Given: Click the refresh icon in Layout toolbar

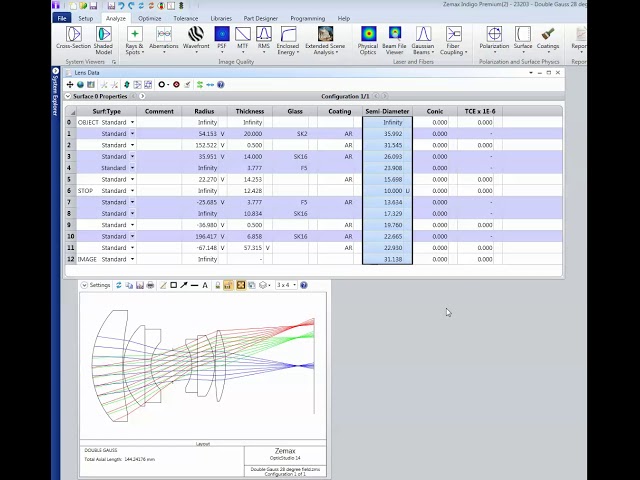Looking at the screenshot, I should (x=119, y=285).
